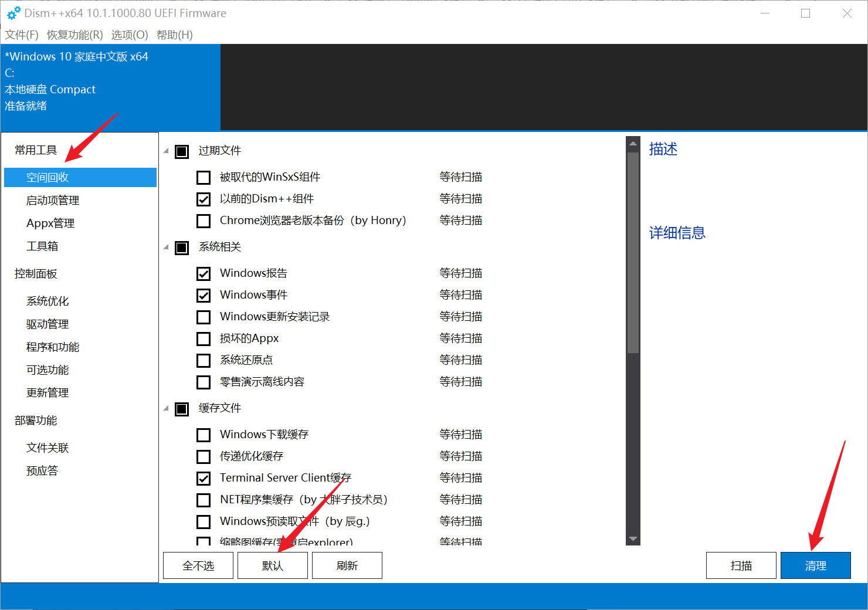Click 等待扫描 status for Windows报告
Image resolution: width=868 pixels, height=610 pixels.
tap(461, 273)
